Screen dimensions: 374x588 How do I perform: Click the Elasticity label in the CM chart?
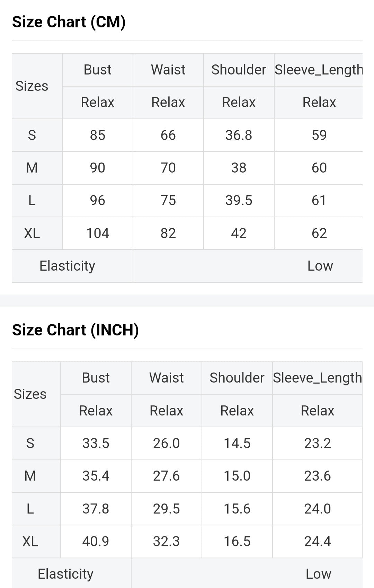tap(67, 266)
